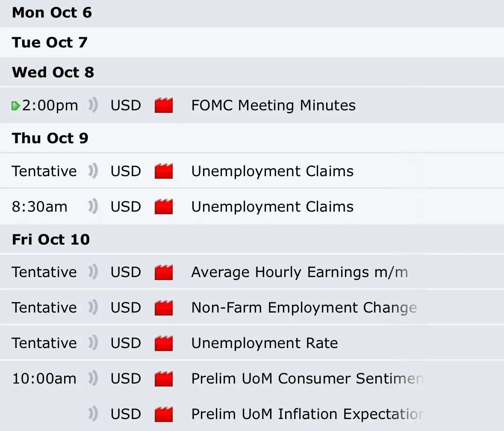Screen dimensions: 504x431
Task: Select the Unemployment Rate event name
Action: 264,343
